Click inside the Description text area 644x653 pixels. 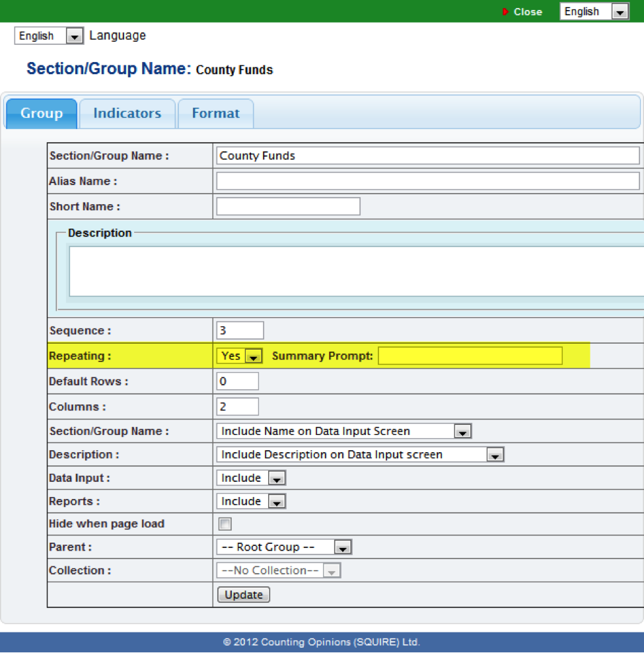(x=357, y=272)
